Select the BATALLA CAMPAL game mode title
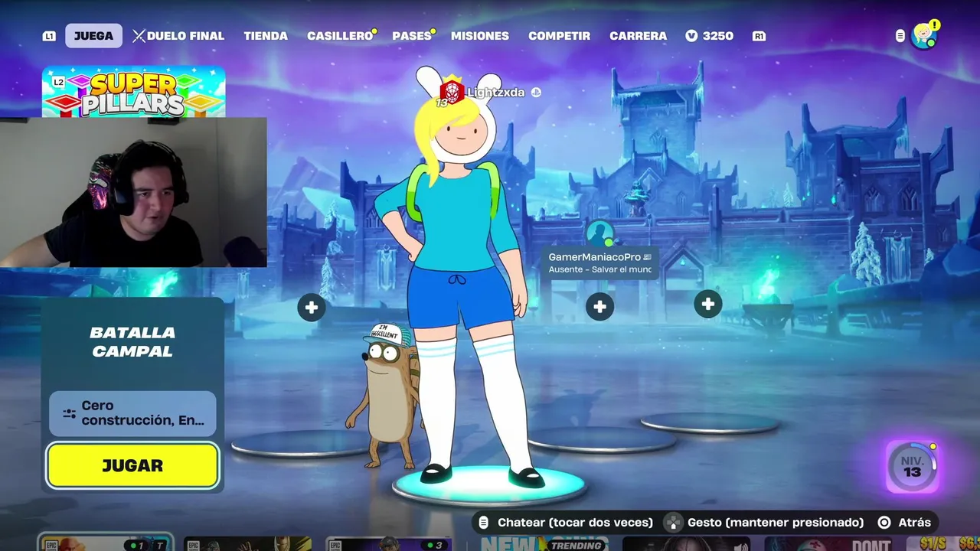This screenshot has width=980, height=551. coord(132,342)
